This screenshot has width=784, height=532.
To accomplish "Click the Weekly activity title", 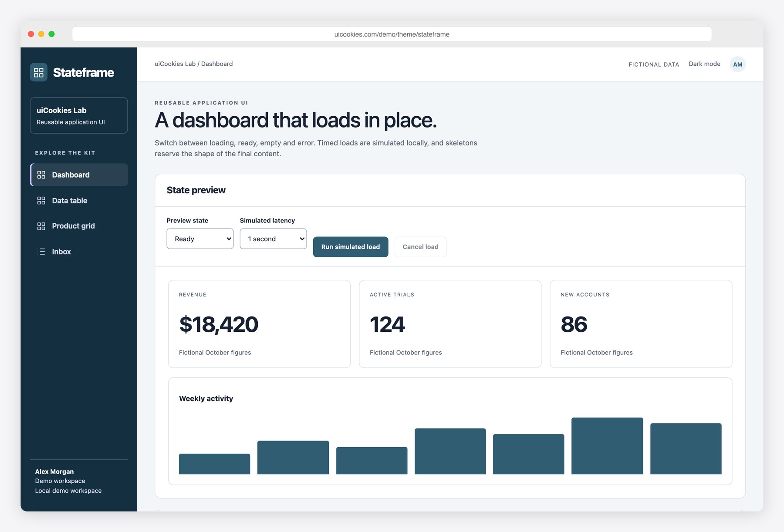I will pos(206,398).
